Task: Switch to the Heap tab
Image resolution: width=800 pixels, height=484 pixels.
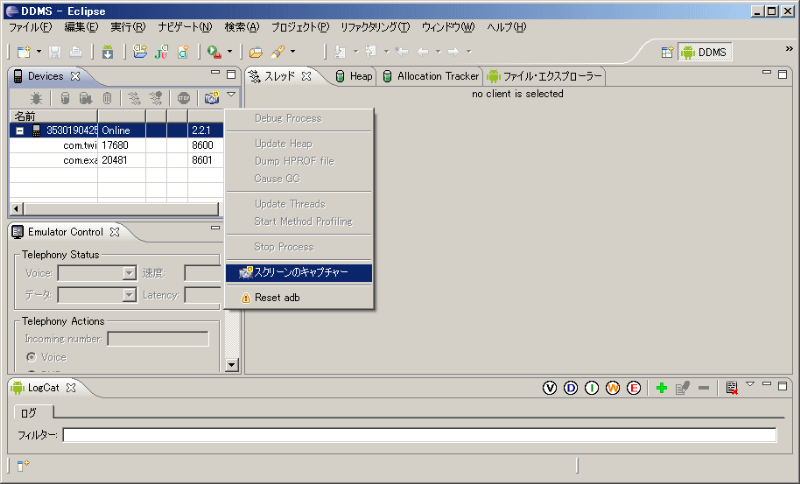Action: 355,77
